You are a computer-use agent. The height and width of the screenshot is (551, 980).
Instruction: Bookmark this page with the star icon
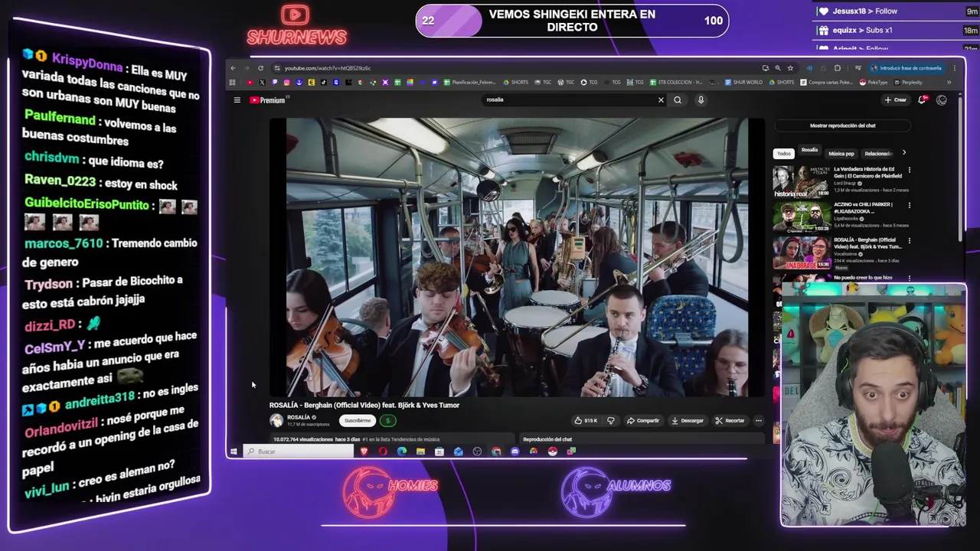(x=790, y=68)
